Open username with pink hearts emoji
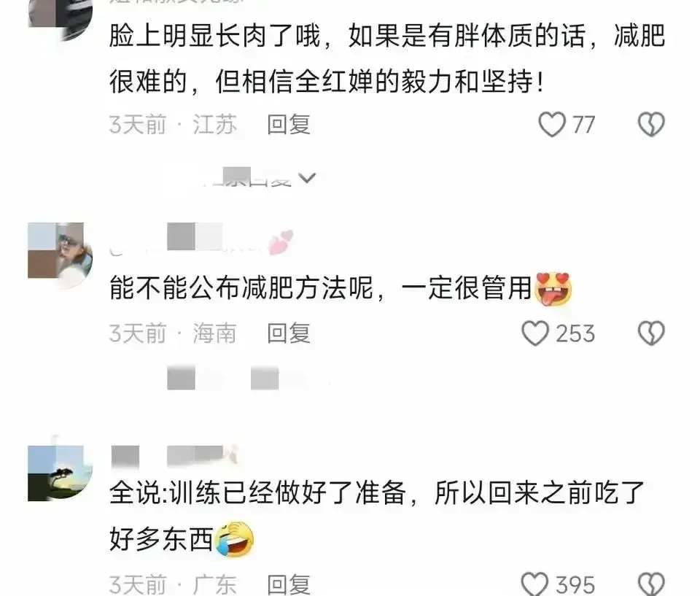 pyautogui.click(x=202, y=243)
